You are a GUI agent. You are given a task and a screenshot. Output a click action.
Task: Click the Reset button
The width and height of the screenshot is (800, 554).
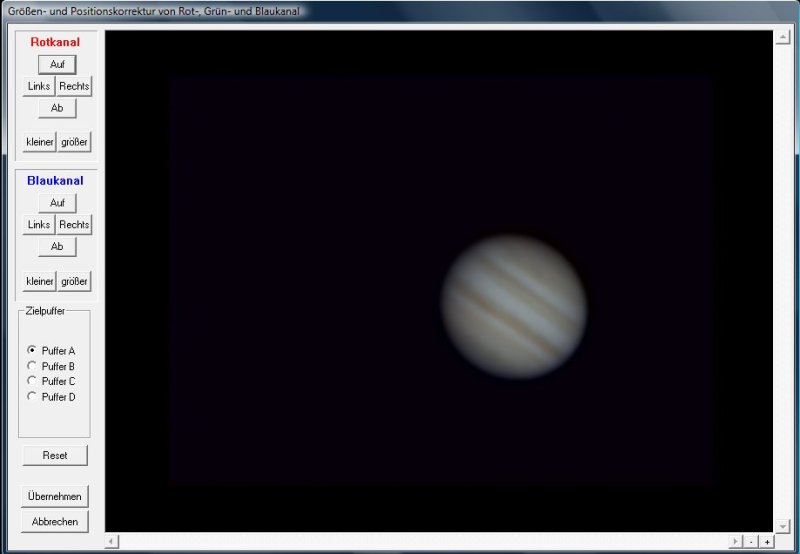[x=55, y=455]
